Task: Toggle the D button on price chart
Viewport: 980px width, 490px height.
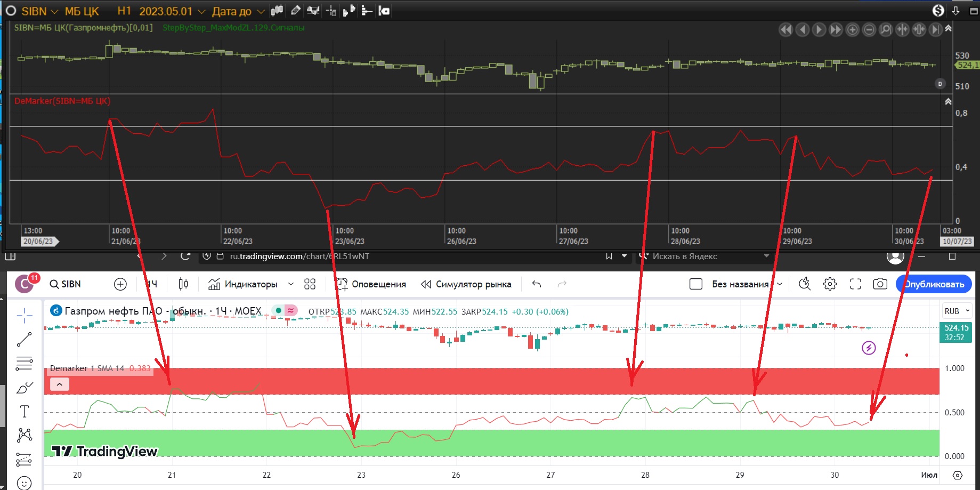Action: pyautogui.click(x=940, y=84)
